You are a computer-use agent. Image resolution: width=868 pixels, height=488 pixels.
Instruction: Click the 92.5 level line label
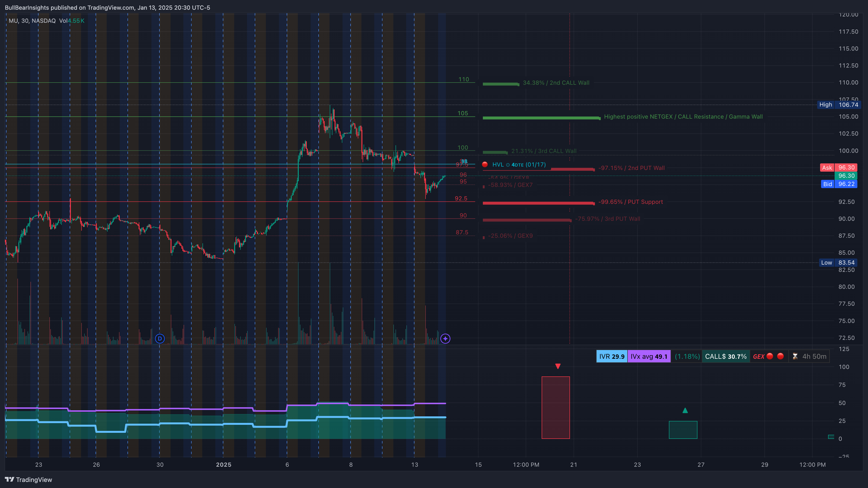tap(461, 198)
